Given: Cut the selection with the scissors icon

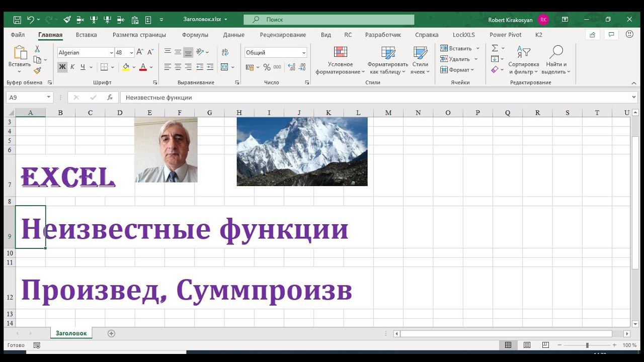Looking at the screenshot, I should 37,49.
